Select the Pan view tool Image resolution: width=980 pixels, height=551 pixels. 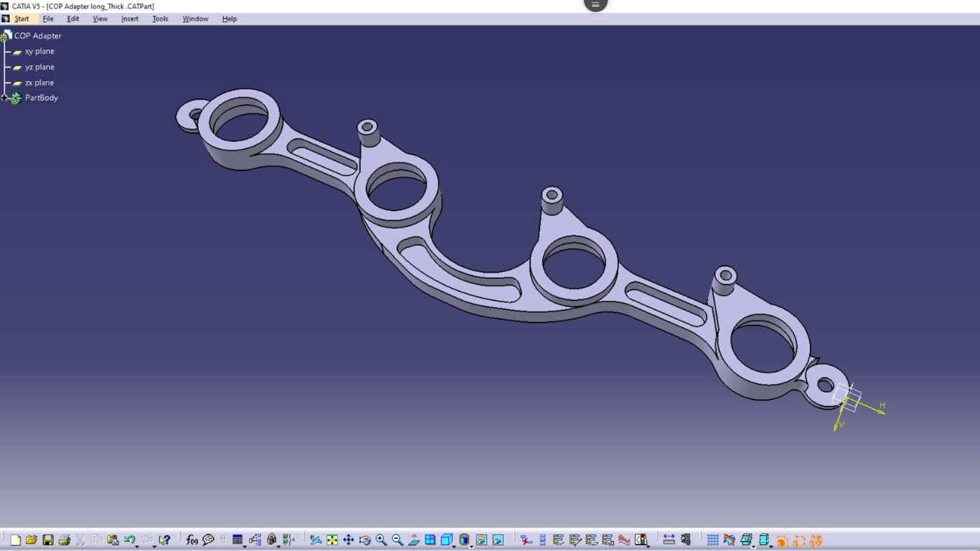click(x=349, y=540)
